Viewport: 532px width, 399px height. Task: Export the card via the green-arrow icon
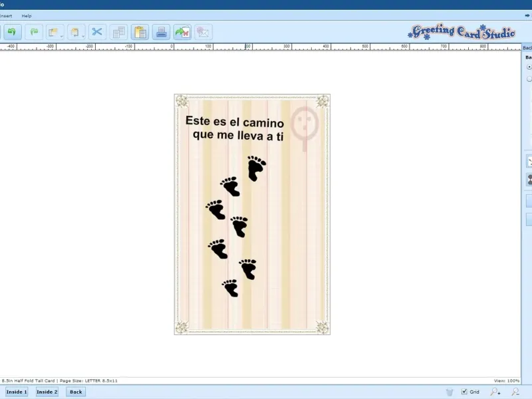click(x=182, y=32)
